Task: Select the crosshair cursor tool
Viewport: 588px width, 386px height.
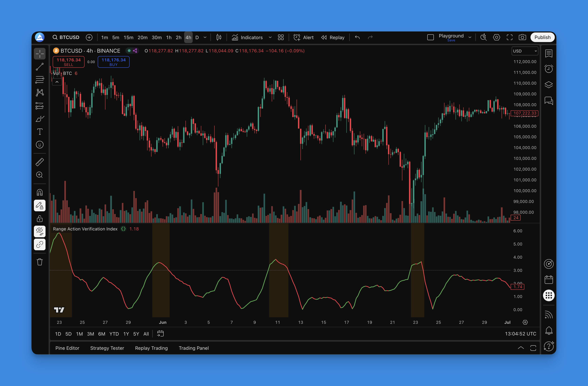Action: coord(40,54)
